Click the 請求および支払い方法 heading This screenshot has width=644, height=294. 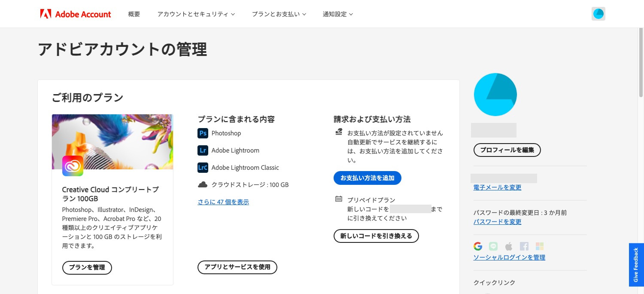pos(372,119)
